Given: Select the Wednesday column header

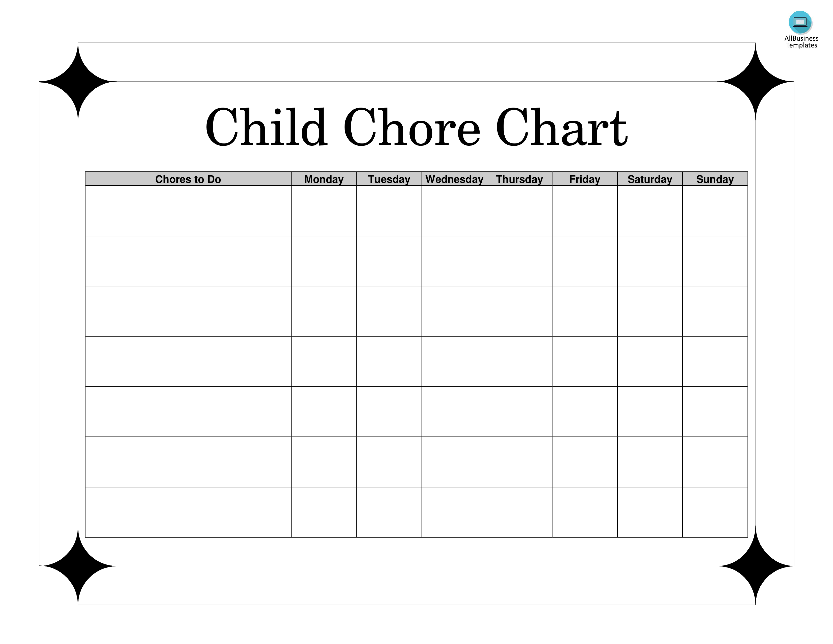Looking at the screenshot, I should tap(454, 179).
